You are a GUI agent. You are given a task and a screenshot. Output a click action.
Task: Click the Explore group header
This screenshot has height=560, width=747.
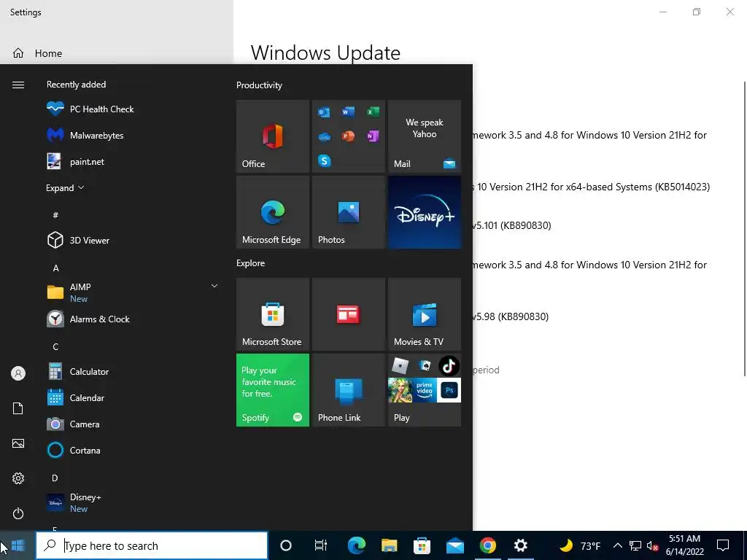click(x=251, y=262)
